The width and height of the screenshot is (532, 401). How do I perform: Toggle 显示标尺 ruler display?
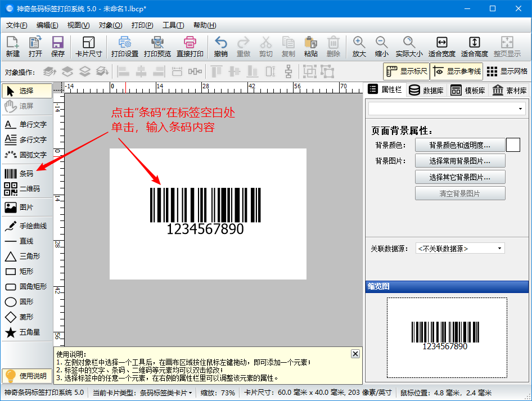coord(407,71)
